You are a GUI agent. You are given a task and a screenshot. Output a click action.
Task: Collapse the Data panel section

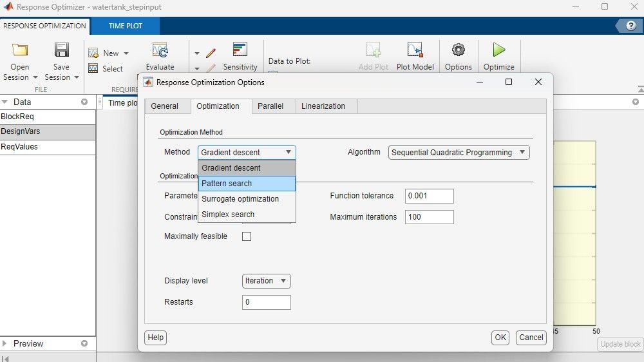6,102
